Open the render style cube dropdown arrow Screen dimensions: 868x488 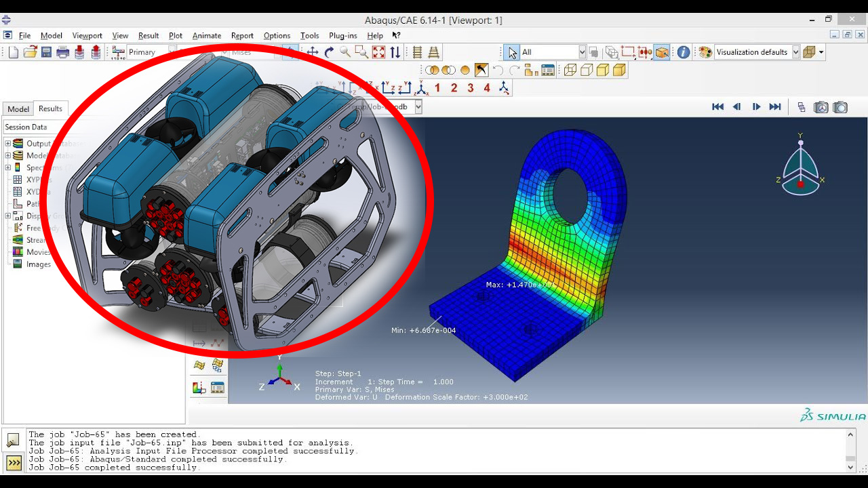pyautogui.click(x=821, y=52)
